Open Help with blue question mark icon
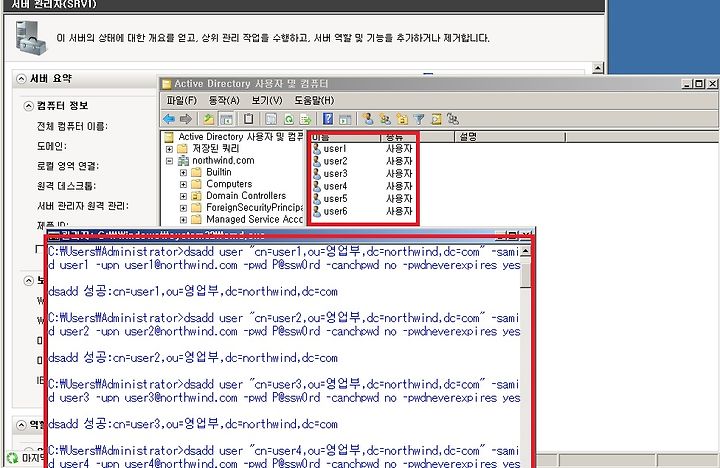720x468 pixels. tap(328, 119)
